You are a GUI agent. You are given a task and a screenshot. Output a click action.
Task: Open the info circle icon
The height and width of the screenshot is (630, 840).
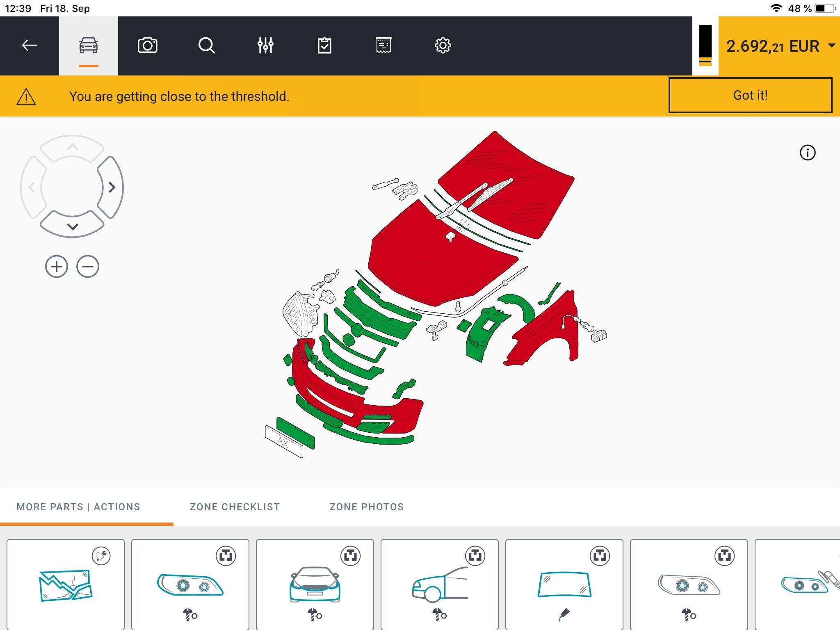[x=808, y=153]
